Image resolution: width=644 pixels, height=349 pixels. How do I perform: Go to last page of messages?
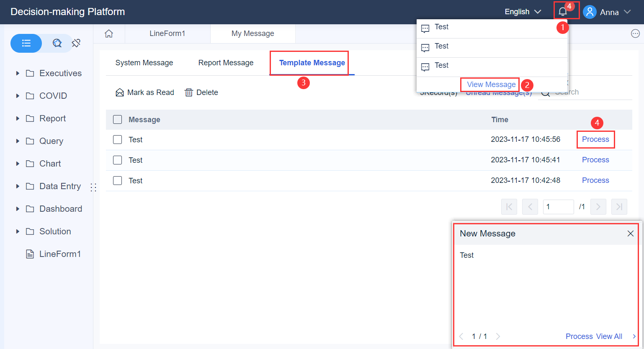coord(619,207)
